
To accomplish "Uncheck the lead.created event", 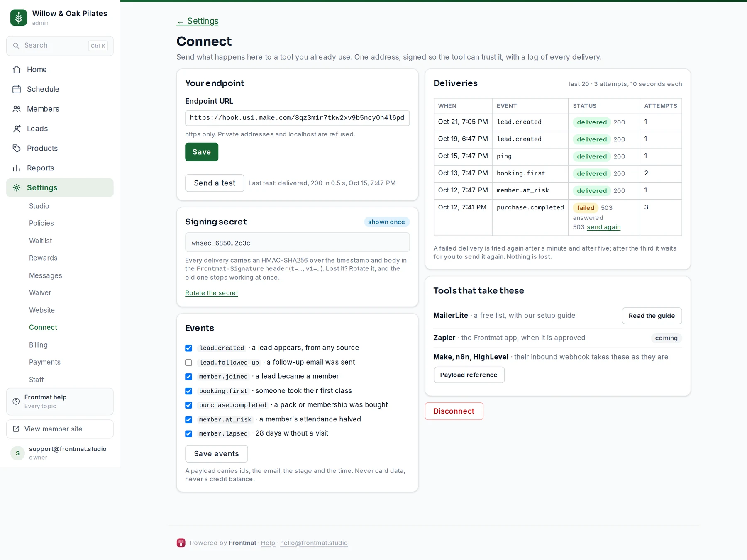I will coord(189,348).
